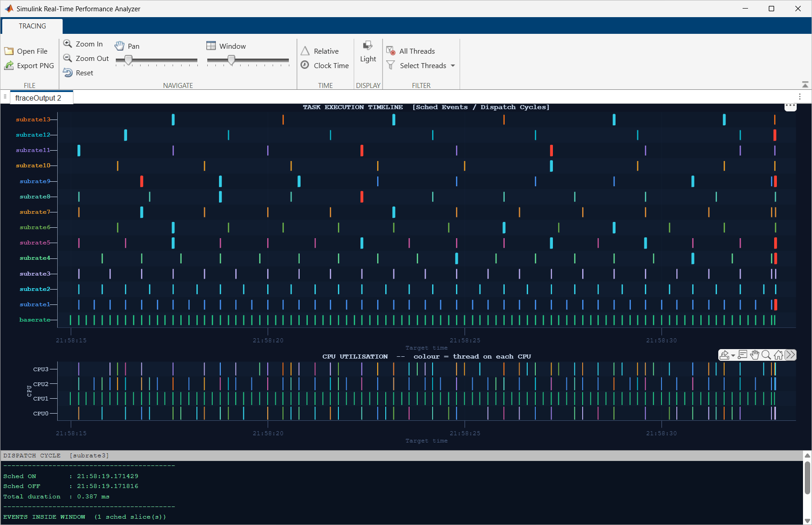Click the axes export icon
This screenshot has height=525, width=812.
pos(724,355)
